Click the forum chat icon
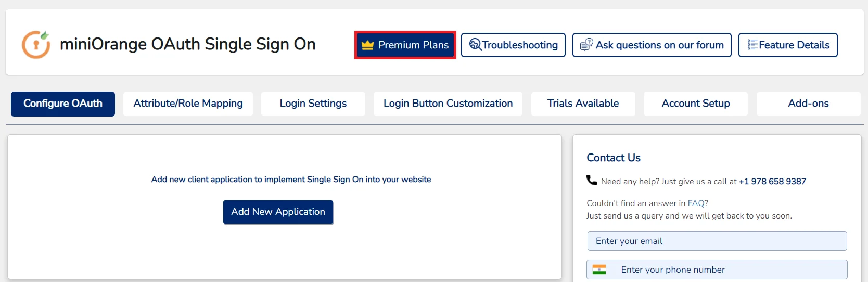This screenshot has height=282, width=868. pos(586,45)
